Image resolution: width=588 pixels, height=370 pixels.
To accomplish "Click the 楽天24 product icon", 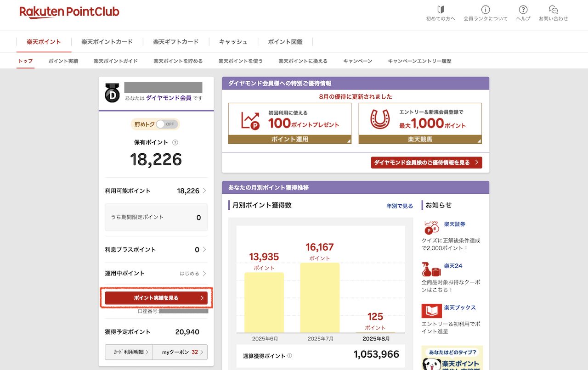I will (431, 269).
